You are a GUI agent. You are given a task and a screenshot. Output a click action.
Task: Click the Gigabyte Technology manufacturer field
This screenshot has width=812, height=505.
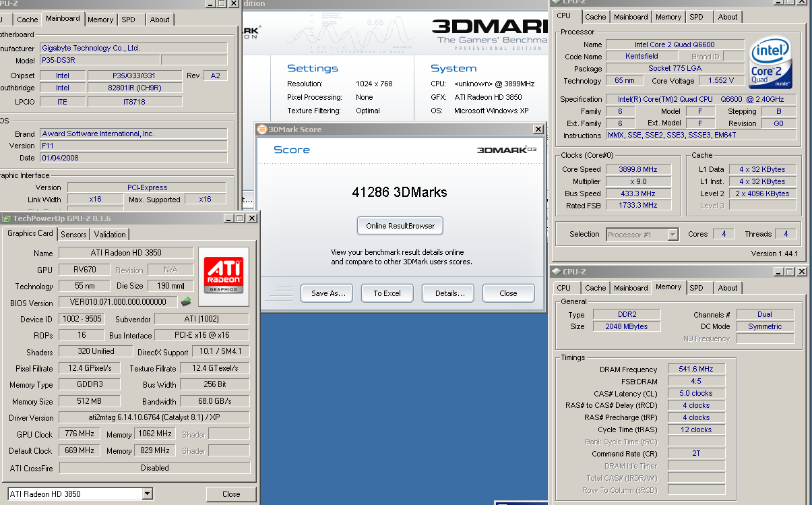[x=133, y=49]
